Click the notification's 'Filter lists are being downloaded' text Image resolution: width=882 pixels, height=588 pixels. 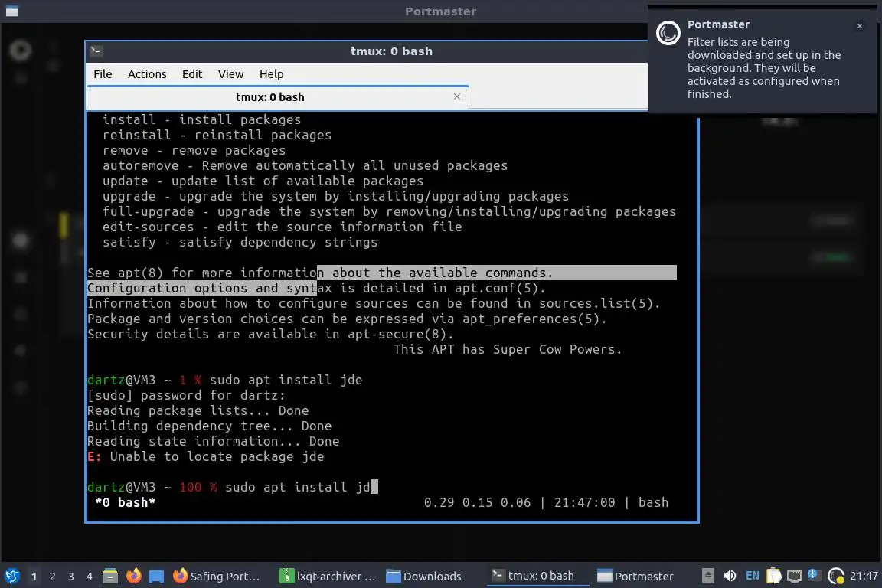[764, 68]
